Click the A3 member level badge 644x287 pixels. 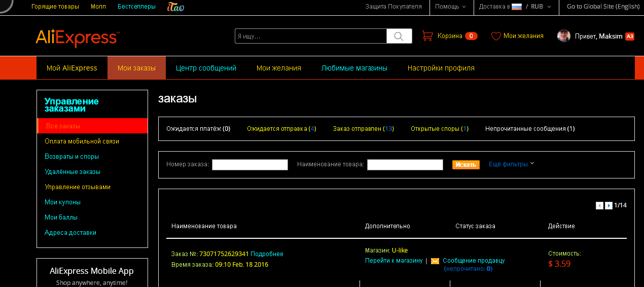[630, 37]
